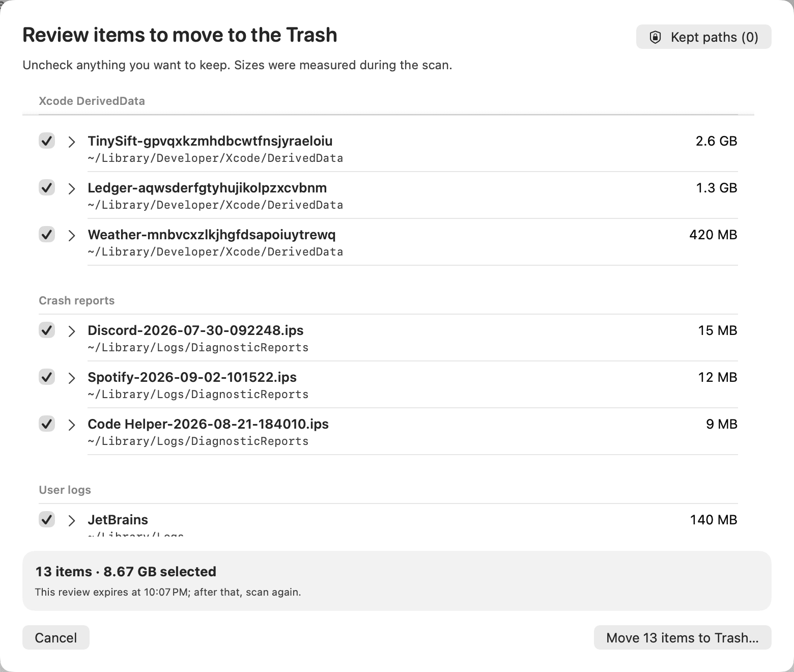Click the 15 MB size value

[x=718, y=330]
